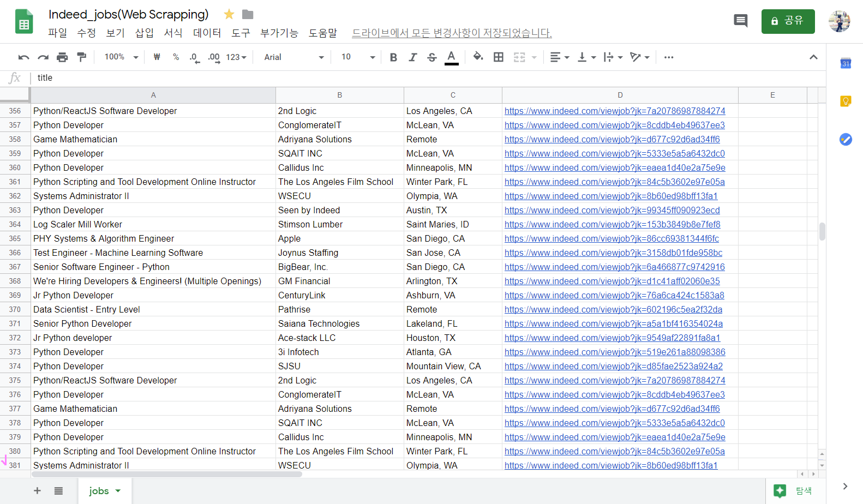Open the 삽입 menu

144,33
